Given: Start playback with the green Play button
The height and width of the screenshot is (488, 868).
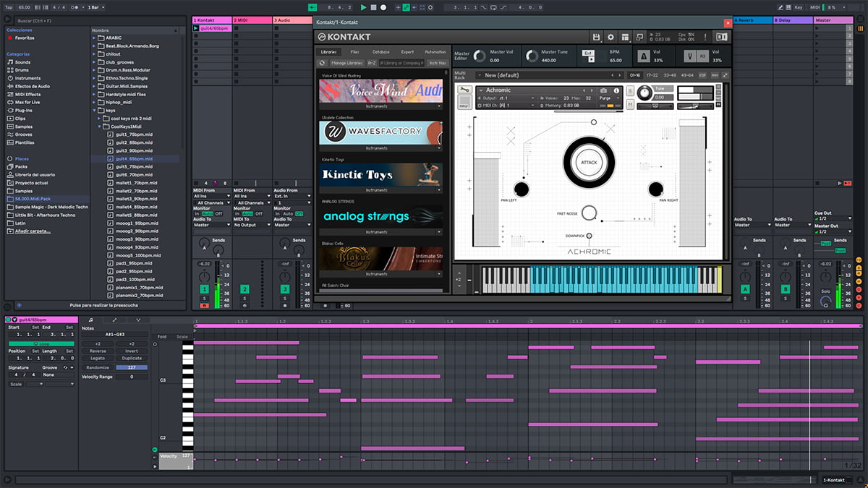Looking at the screenshot, I should 364,7.
